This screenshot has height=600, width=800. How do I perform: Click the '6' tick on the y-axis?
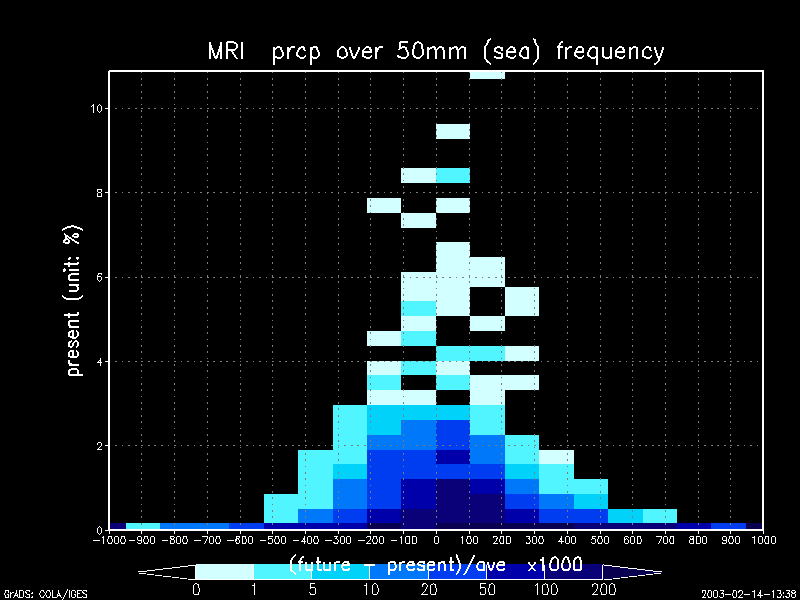tap(98, 277)
